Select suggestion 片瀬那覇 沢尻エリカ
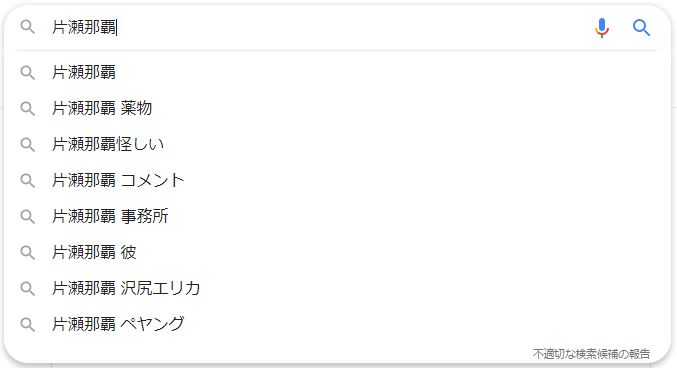The width and height of the screenshot is (677, 368). (x=338, y=288)
